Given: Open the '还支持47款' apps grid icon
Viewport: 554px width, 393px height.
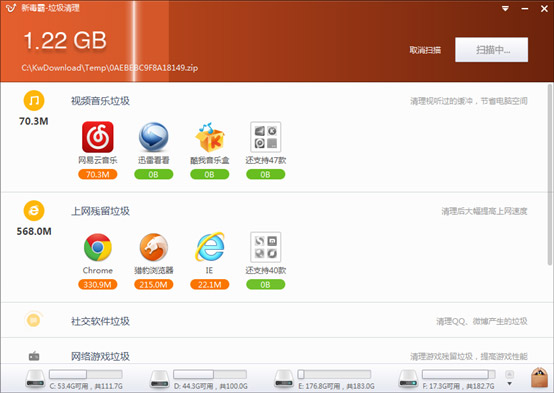Looking at the screenshot, I should tap(265, 137).
